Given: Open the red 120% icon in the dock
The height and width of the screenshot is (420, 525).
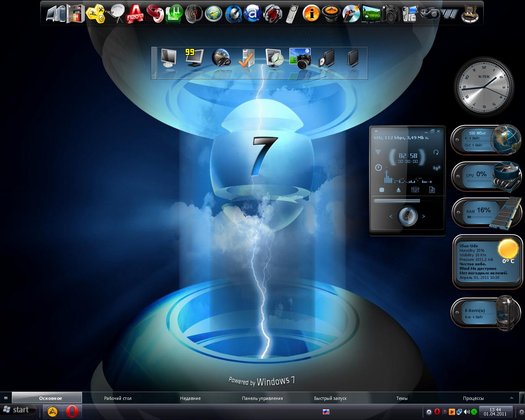Looking at the screenshot, I should click(136, 13).
